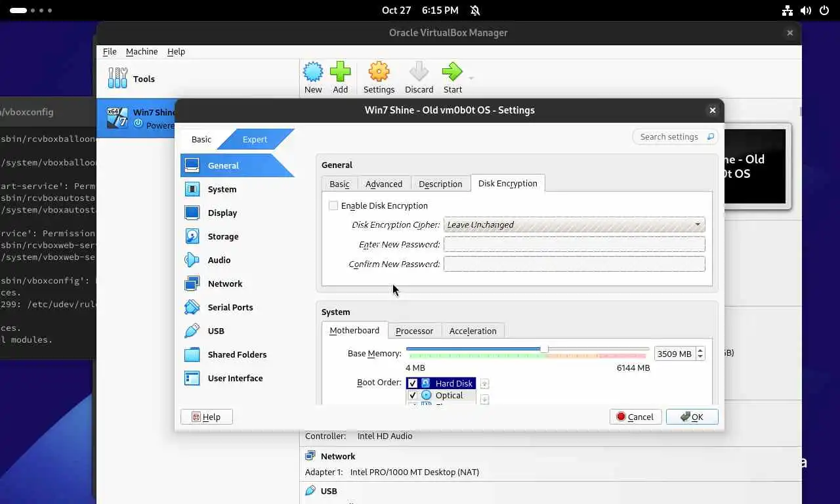
Task: Open the Display settings category
Action: 238,213
